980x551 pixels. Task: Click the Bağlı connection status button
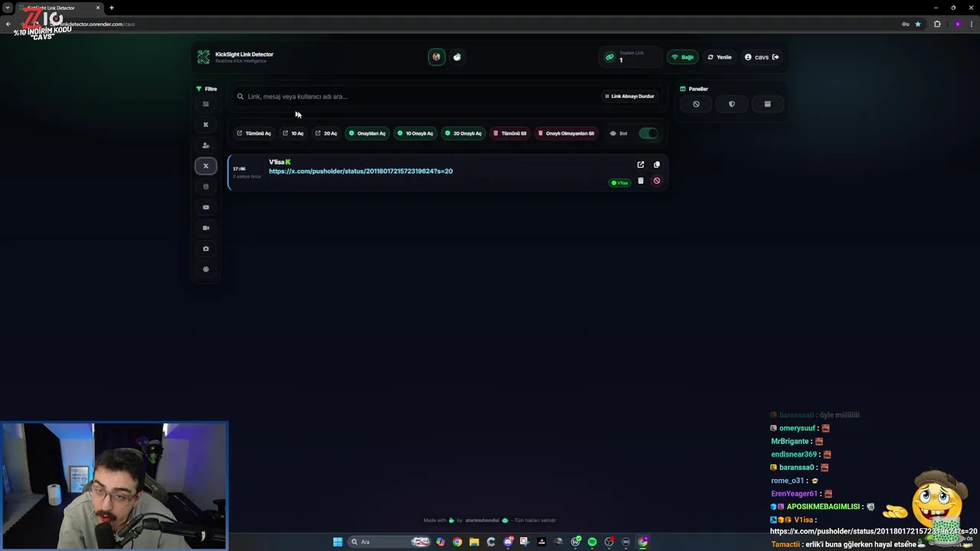point(683,57)
